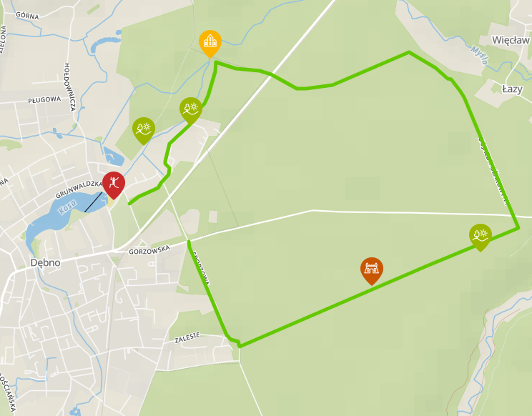The image size is (532, 416).
Task: Click the yellow church marker pin
Action: 210,43
